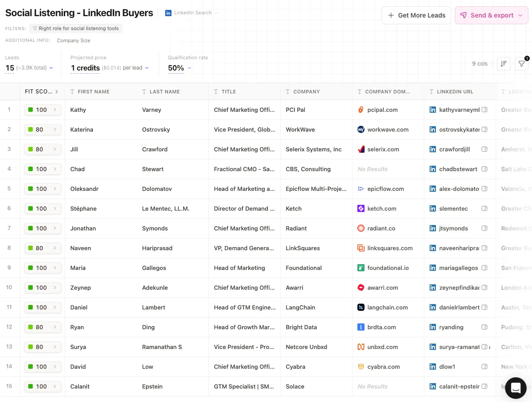Expand fit score 80 for Katerina Ostrovsky
Viewport: 532px width, 402px height.
[43, 129]
